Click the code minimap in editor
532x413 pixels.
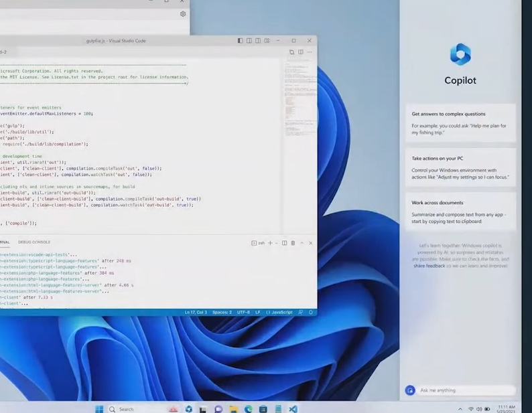300,98
